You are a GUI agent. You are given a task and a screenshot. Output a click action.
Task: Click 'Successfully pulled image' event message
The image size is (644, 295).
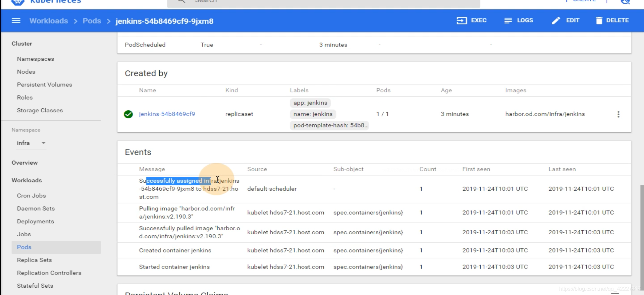tap(190, 232)
